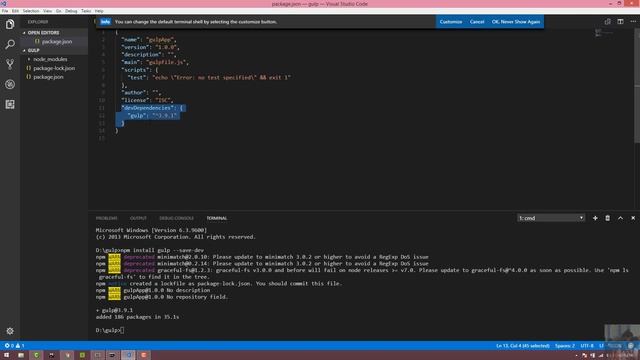This screenshot has height=360, width=640.
Task: Open the Manage gear in activity bar
Action: (10, 331)
